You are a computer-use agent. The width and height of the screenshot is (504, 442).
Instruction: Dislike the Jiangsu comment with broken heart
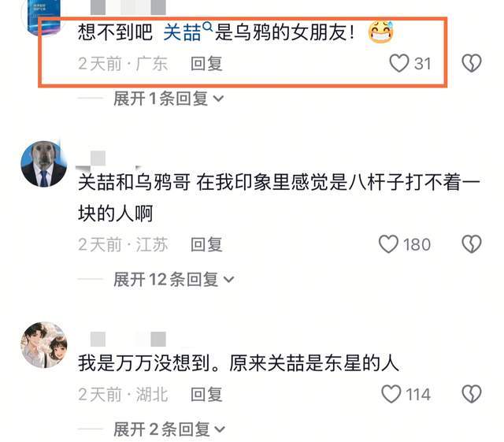(x=472, y=243)
